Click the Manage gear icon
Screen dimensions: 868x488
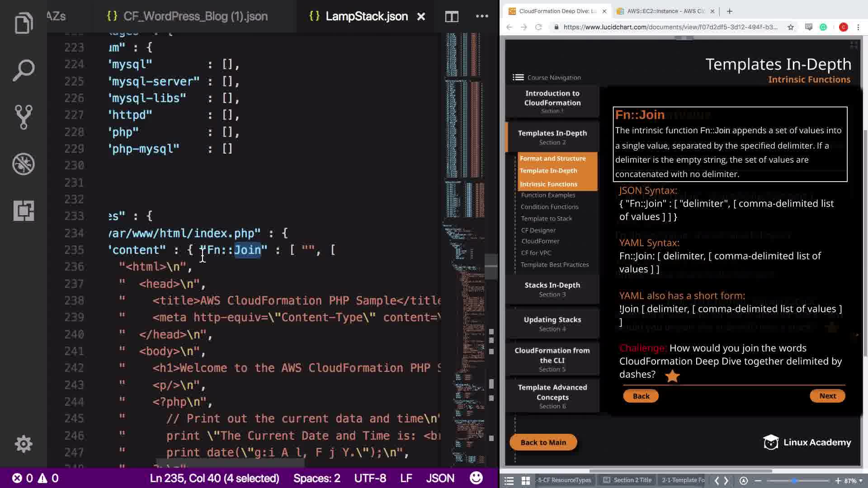click(24, 444)
